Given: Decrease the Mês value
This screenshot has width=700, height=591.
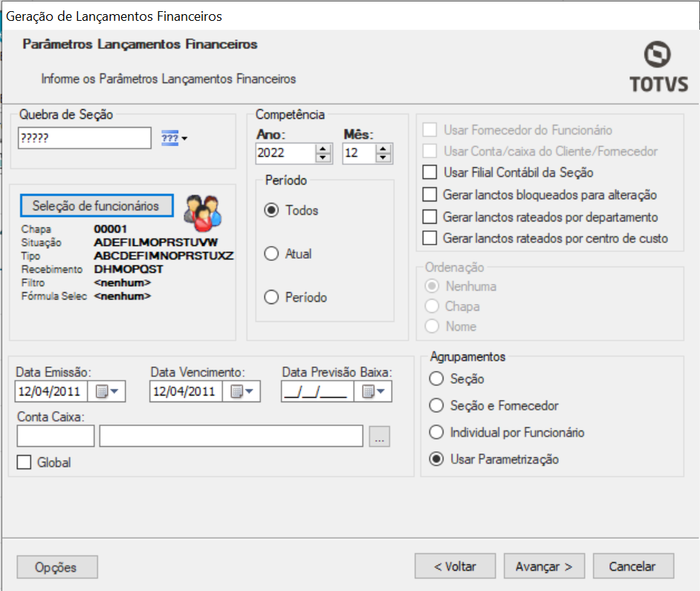Looking at the screenshot, I should click(x=383, y=158).
